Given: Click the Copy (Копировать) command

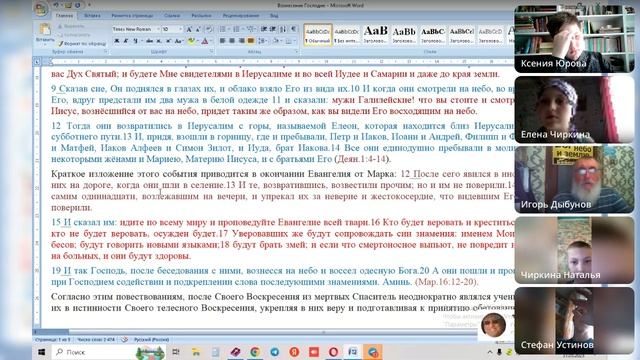Looking at the screenshot, I should pyautogui.click(x=75, y=35).
